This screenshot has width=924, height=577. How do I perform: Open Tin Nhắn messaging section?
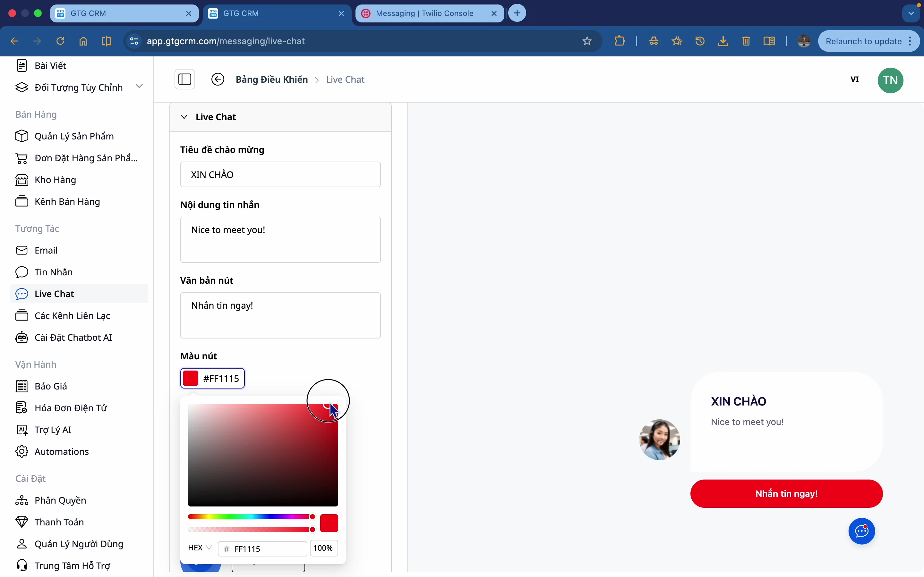pyautogui.click(x=54, y=272)
